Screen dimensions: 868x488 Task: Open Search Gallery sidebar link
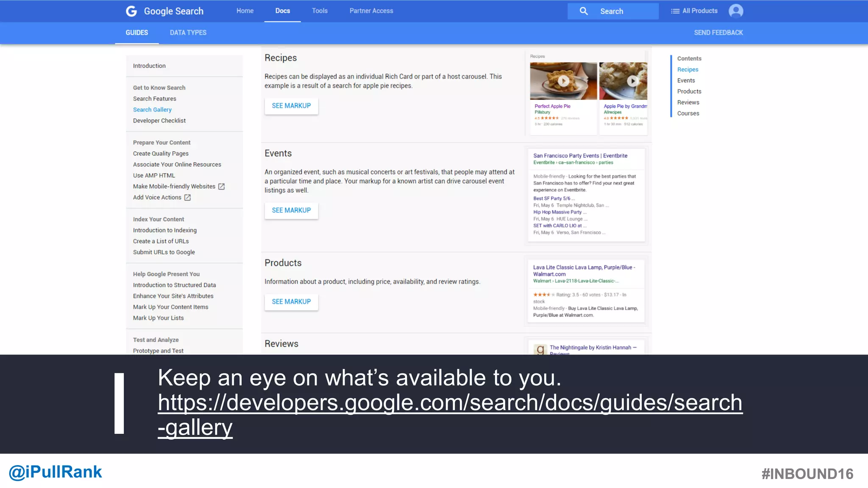coord(152,110)
